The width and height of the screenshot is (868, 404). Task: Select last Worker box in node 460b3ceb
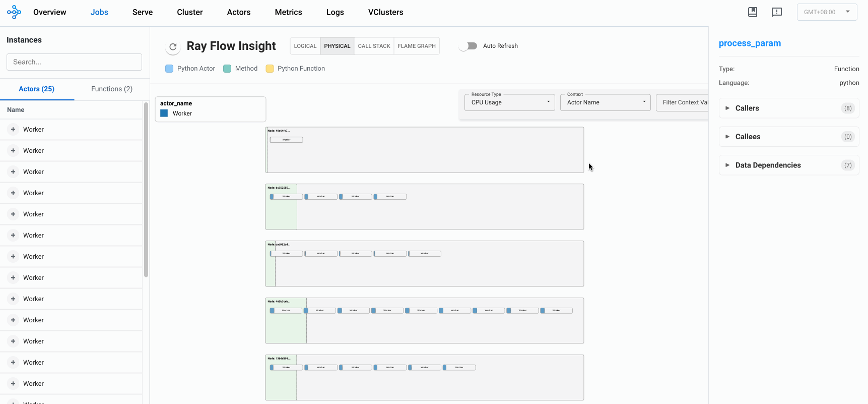click(556, 311)
